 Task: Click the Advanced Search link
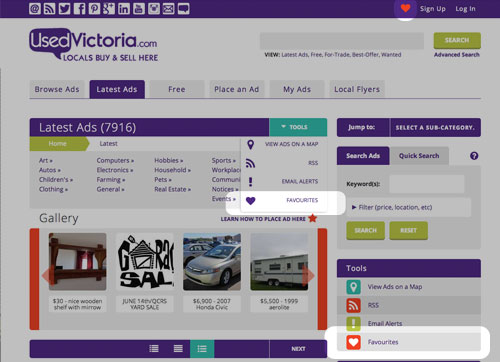[x=457, y=55]
